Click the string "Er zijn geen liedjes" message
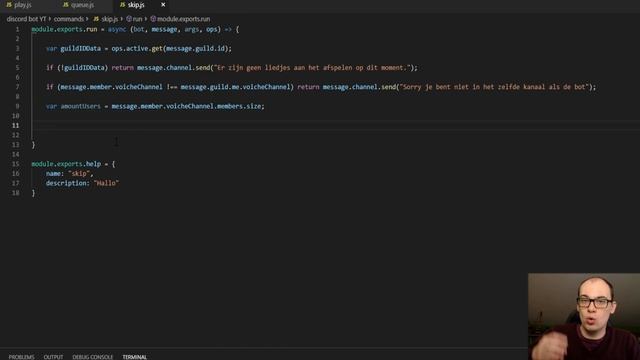Screen dimensions: 640x360 pyautogui.click(x=312, y=68)
